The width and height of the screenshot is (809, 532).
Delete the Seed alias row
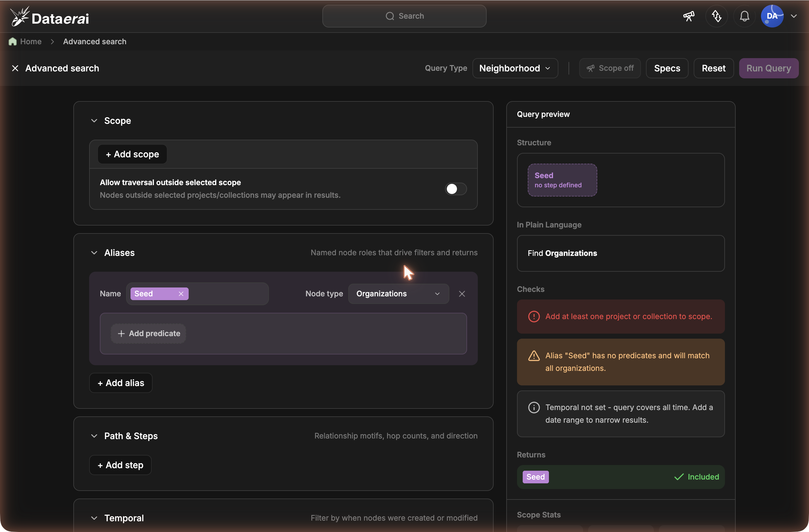[462, 294]
